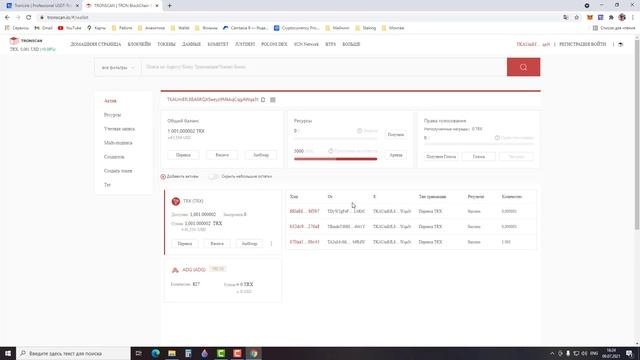640x360 pixels.
Task: Click the Chrome profile avatar
Action: tap(622, 18)
